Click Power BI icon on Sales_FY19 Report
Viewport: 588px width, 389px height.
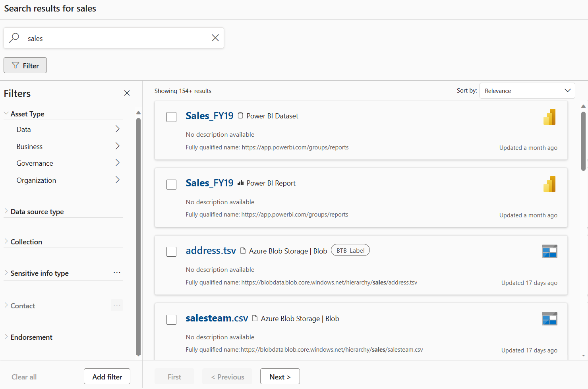click(549, 184)
